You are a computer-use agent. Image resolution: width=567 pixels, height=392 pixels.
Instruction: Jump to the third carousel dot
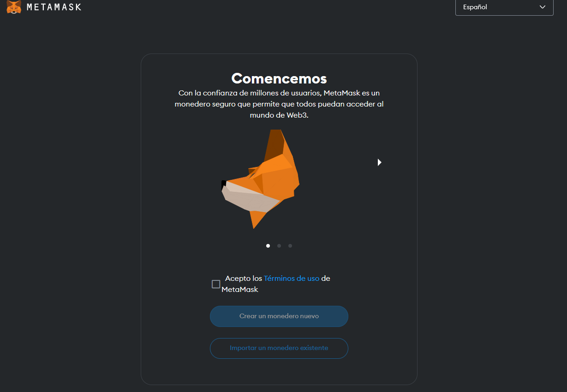point(290,246)
